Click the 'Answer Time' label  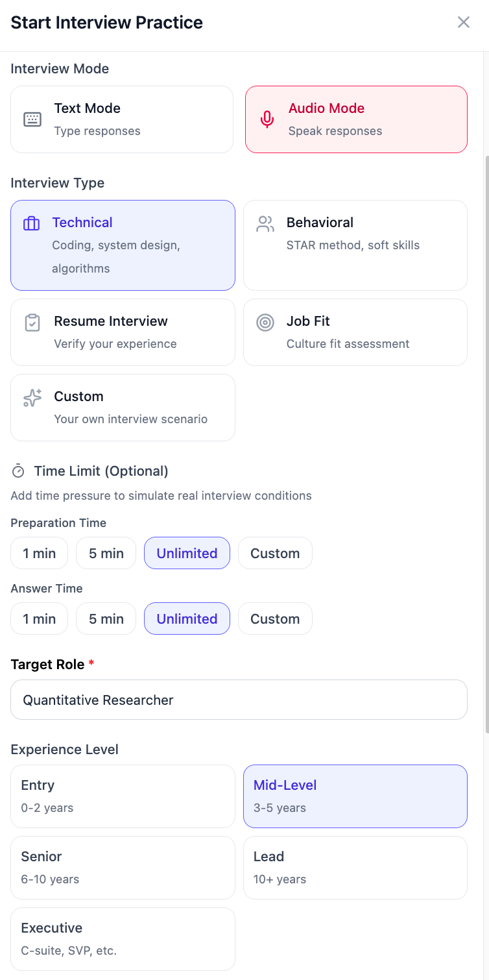47,589
